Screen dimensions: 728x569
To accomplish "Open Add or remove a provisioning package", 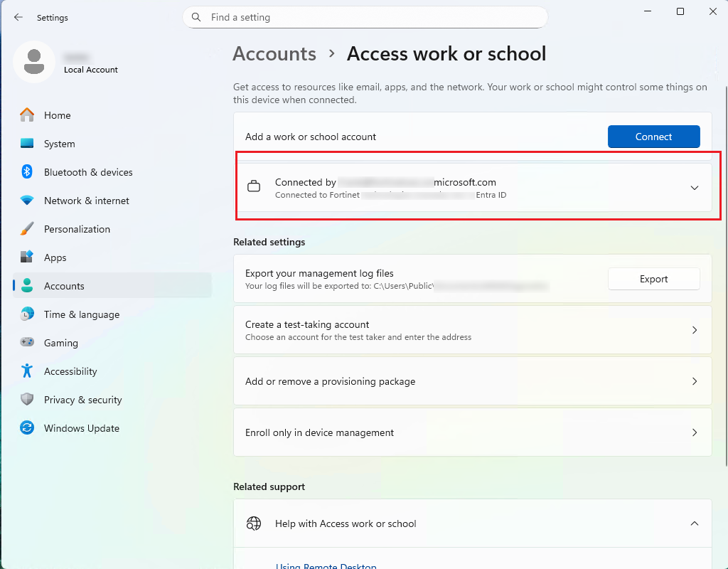I will [x=472, y=381].
